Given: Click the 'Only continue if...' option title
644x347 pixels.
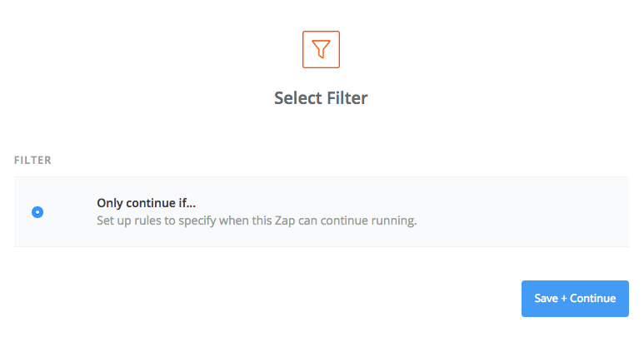Looking at the screenshot, I should click(x=147, y=203).
